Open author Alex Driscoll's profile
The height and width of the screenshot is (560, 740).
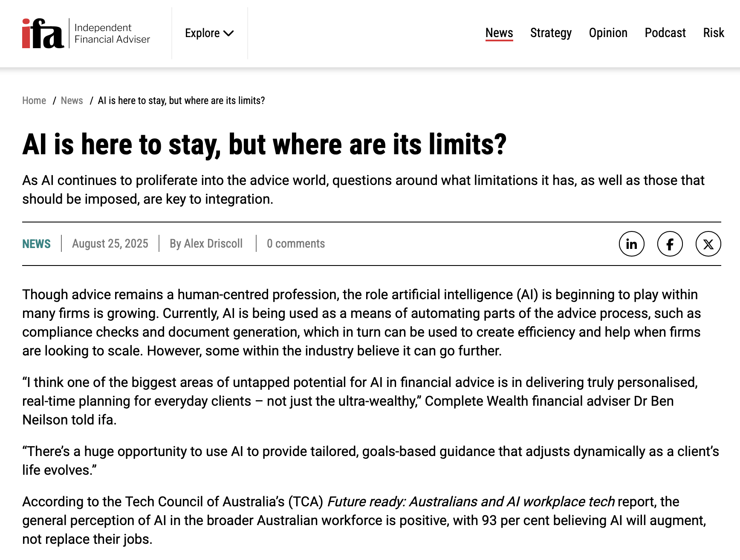pos(206,244)
